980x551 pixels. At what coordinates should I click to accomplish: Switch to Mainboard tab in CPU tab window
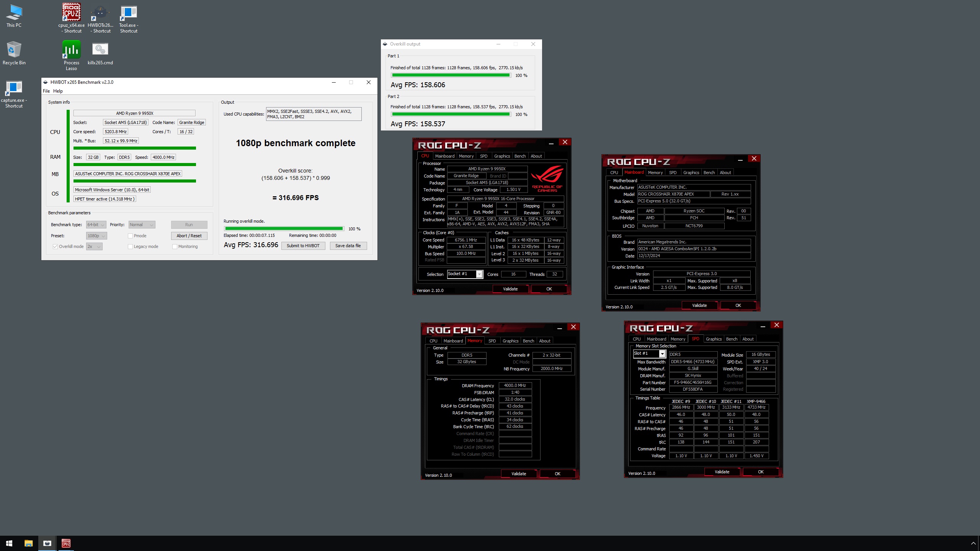(x=444, y=156)
